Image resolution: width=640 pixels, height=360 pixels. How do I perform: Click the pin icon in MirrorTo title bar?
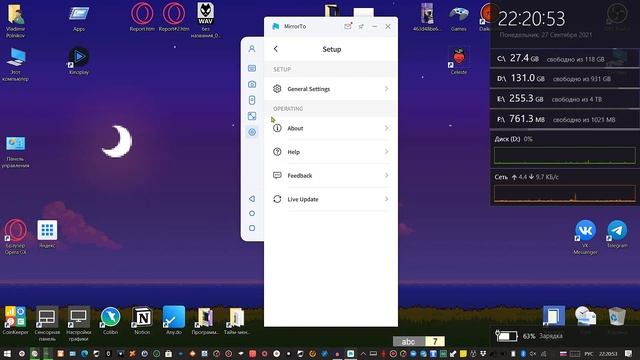361,27
